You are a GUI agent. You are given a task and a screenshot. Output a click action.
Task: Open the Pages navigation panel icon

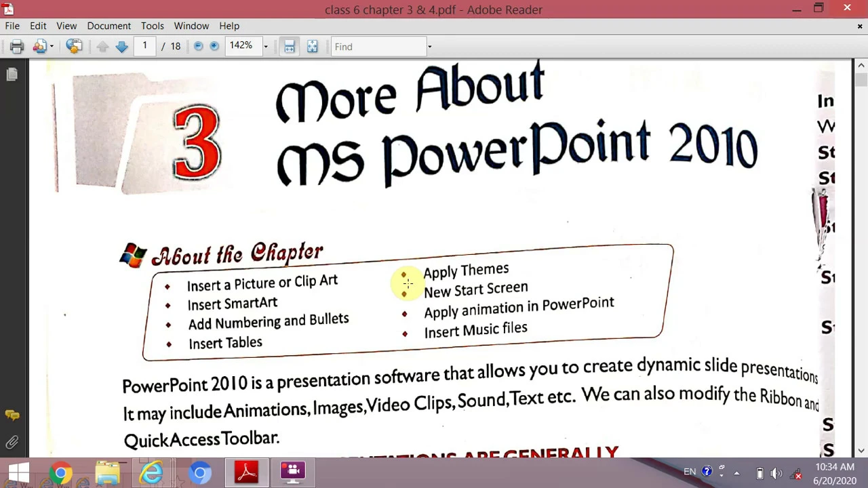pyautogui.click(x=12, y=75)
